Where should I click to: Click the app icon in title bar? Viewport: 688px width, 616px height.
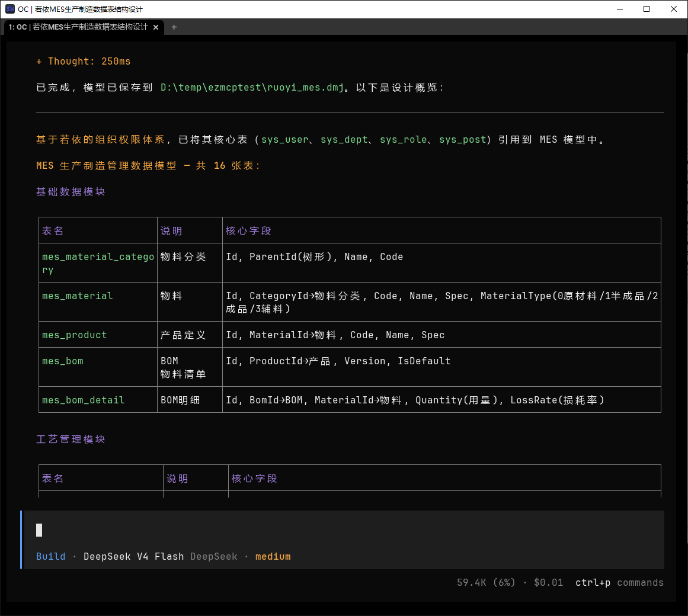(x=9, y=9)
